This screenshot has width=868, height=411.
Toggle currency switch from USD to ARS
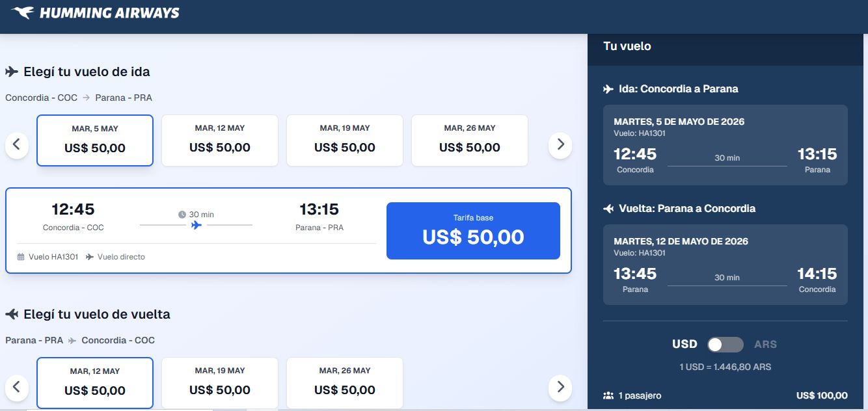click(726, 345)
